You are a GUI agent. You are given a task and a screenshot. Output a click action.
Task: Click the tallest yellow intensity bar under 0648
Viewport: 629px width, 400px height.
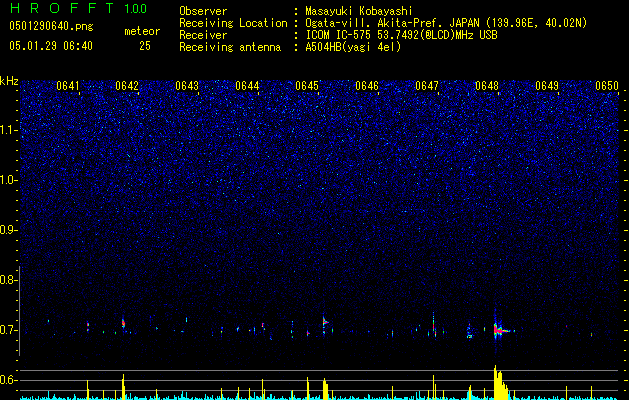[x=499, y=382]
